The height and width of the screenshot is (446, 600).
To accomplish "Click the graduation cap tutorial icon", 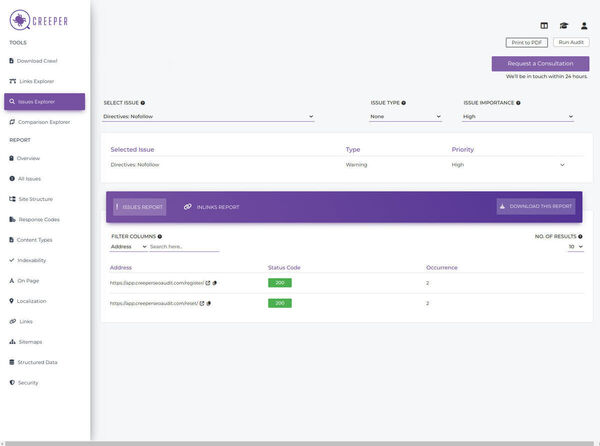I will [564, 26].
